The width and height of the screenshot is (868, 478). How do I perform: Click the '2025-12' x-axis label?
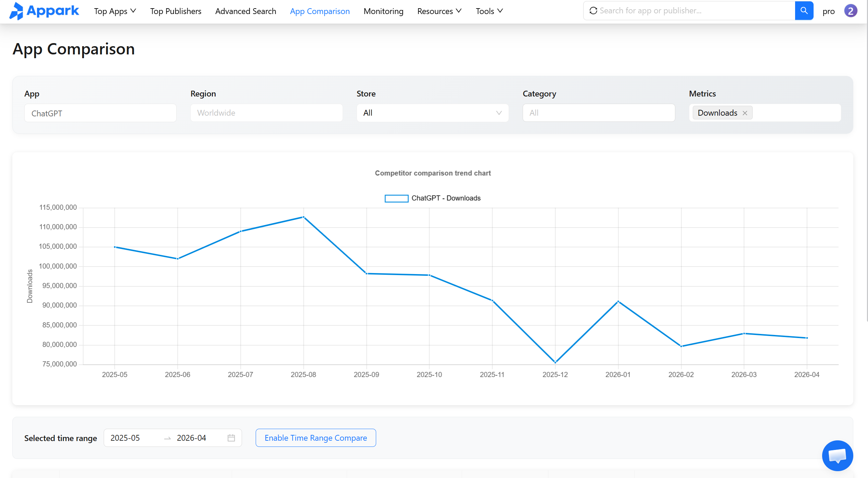click(x=555, y=375)
